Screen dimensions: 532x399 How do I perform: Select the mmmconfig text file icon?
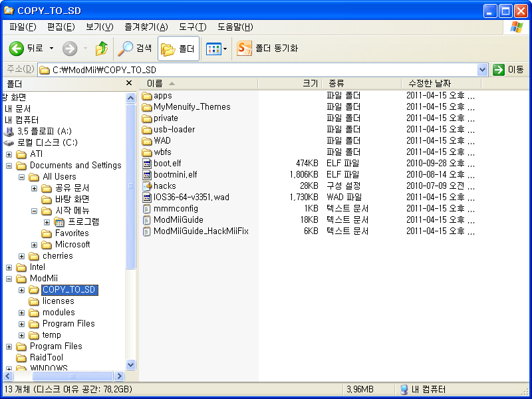coord(146,209)
